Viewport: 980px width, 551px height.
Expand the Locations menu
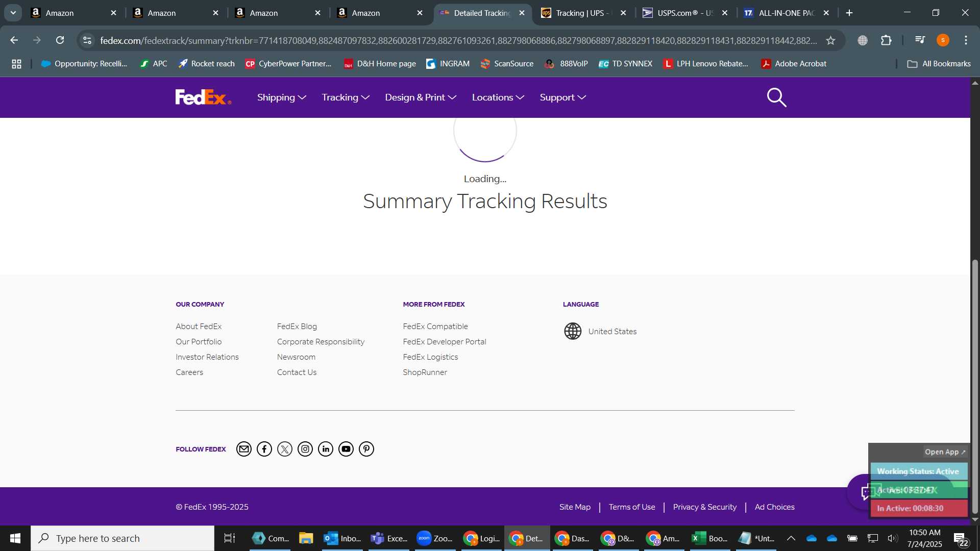(498, 97)
